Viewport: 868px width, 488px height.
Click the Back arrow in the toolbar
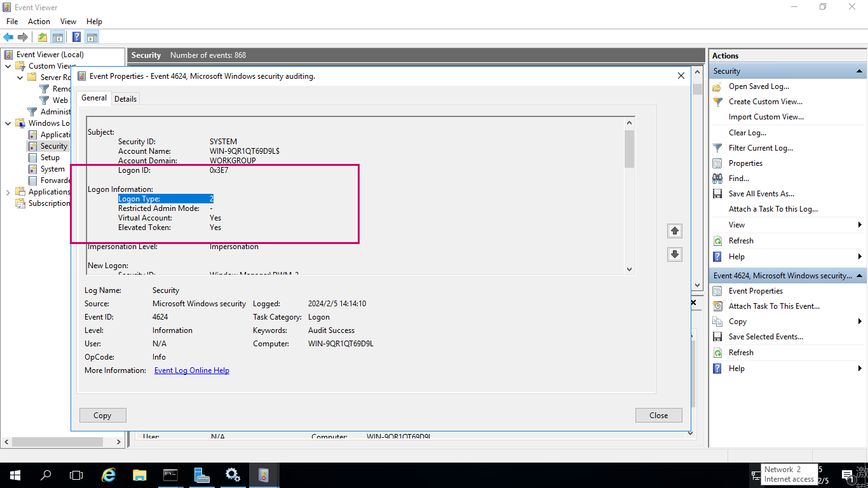[8, 37]
